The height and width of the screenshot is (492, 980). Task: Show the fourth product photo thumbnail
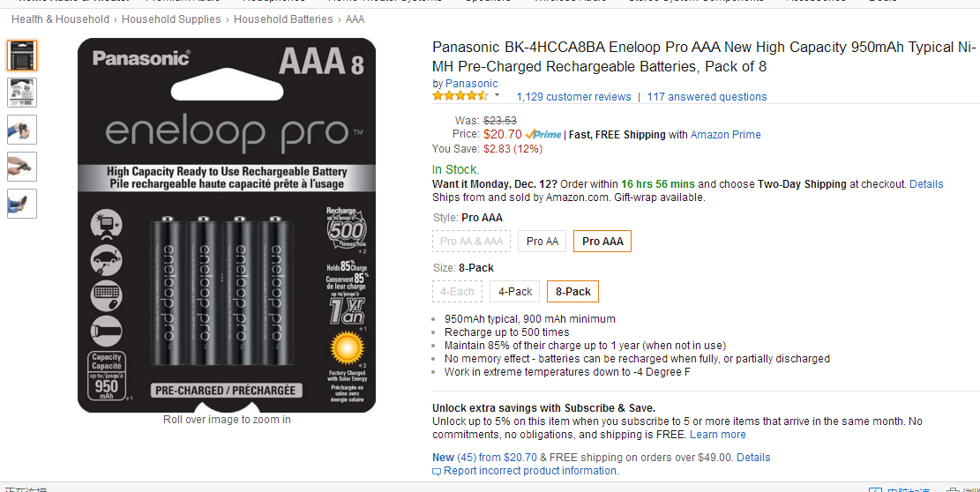(22, 167)
